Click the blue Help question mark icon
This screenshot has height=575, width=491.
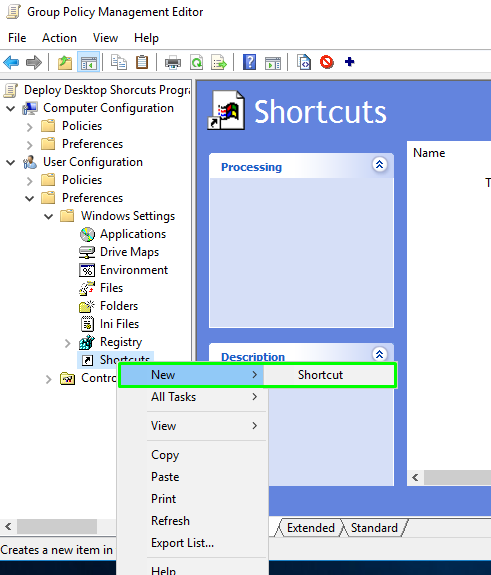tap(249, 62)
